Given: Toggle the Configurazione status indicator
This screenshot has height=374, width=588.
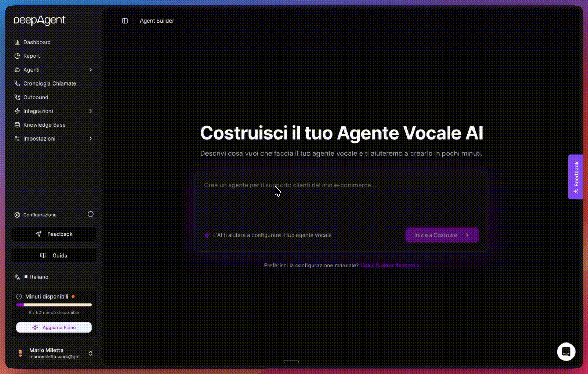Looking at the screenshot, I should [90, 214].
